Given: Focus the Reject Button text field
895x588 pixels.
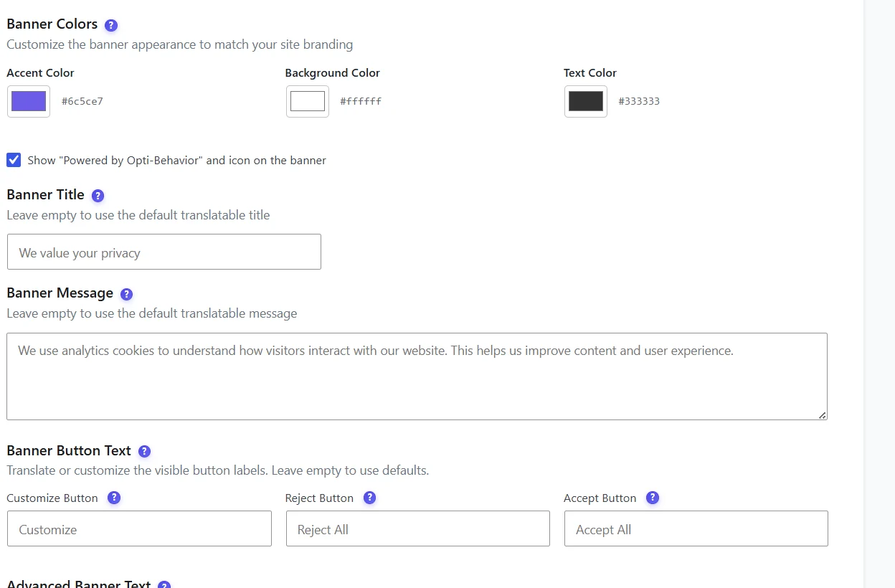Looking at the screenshot, I should point(418,528).
